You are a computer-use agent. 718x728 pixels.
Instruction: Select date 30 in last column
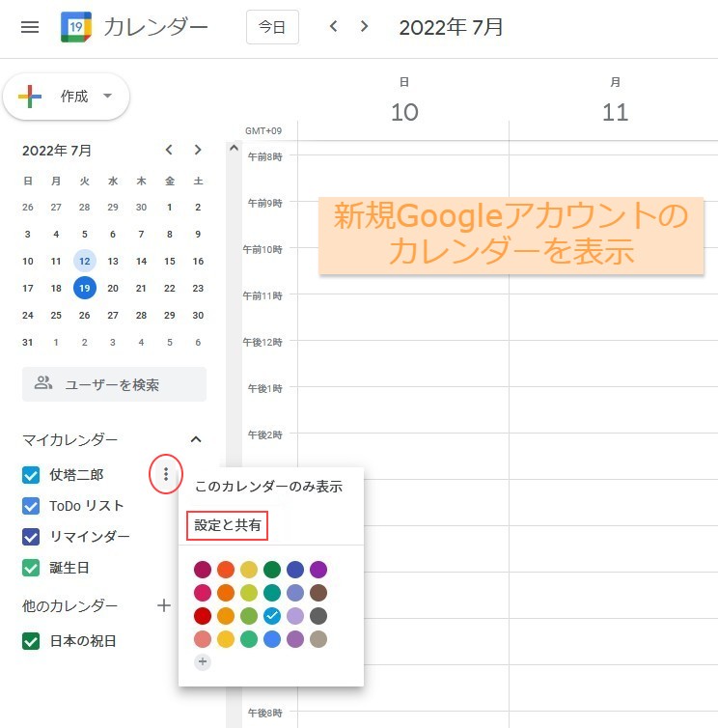[x=198, y=316]
